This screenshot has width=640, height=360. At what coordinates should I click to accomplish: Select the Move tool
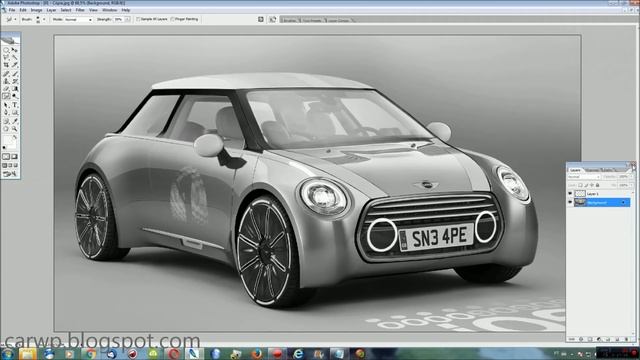coord(15,49)
